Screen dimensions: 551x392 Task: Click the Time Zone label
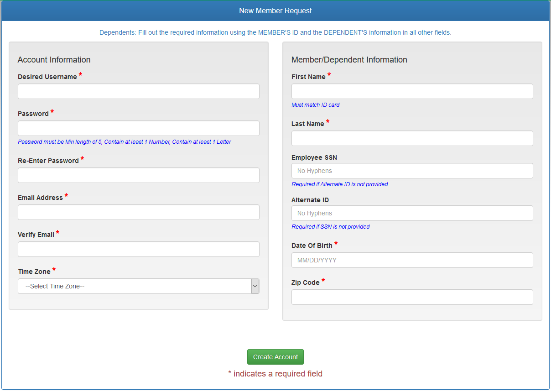point(34,272)
